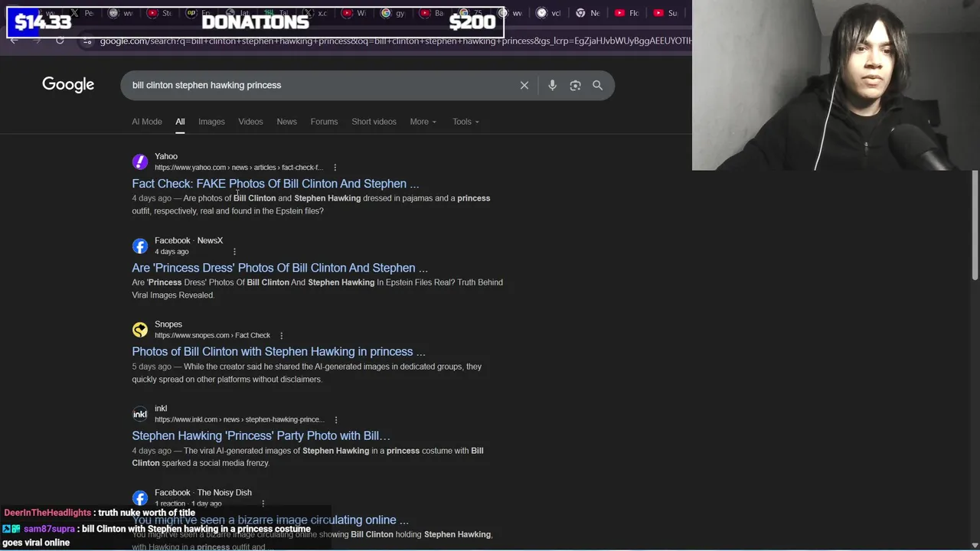Open the AI Mode search tab
Viewport: 980px width, 551px height.
pos(147,122)
